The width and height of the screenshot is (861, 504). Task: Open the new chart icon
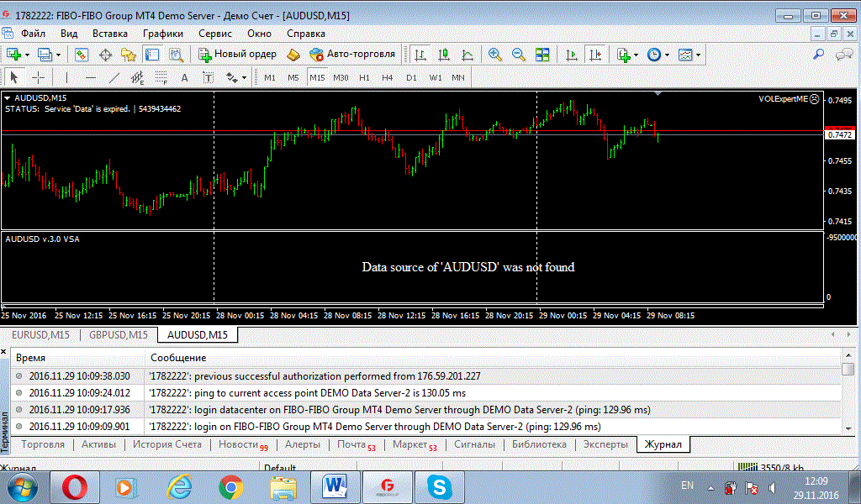(13, 55)
